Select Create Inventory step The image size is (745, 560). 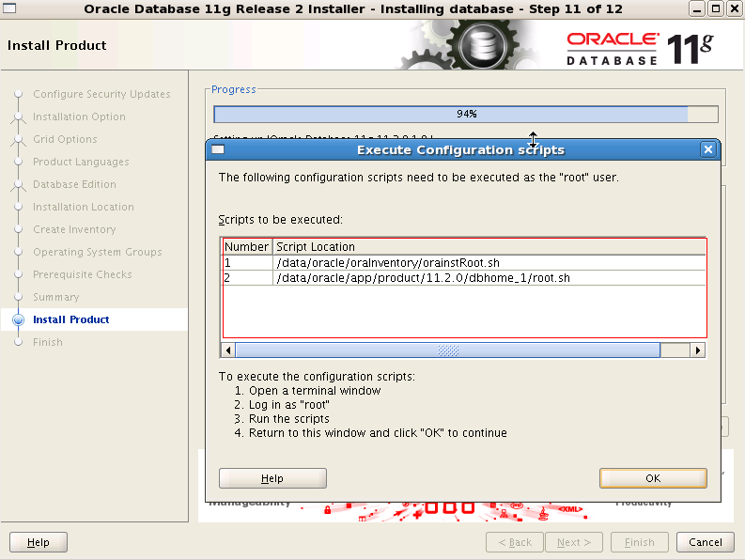pyautogui.click(x=74, y=229)
